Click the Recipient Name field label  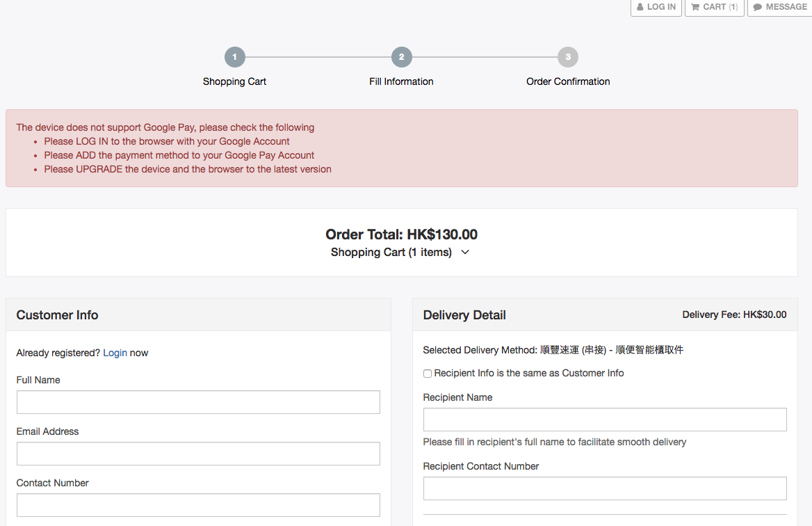(457, 397)
